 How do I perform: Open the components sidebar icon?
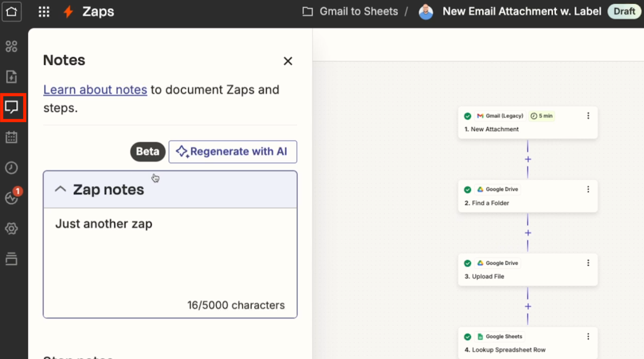point(11,47)
